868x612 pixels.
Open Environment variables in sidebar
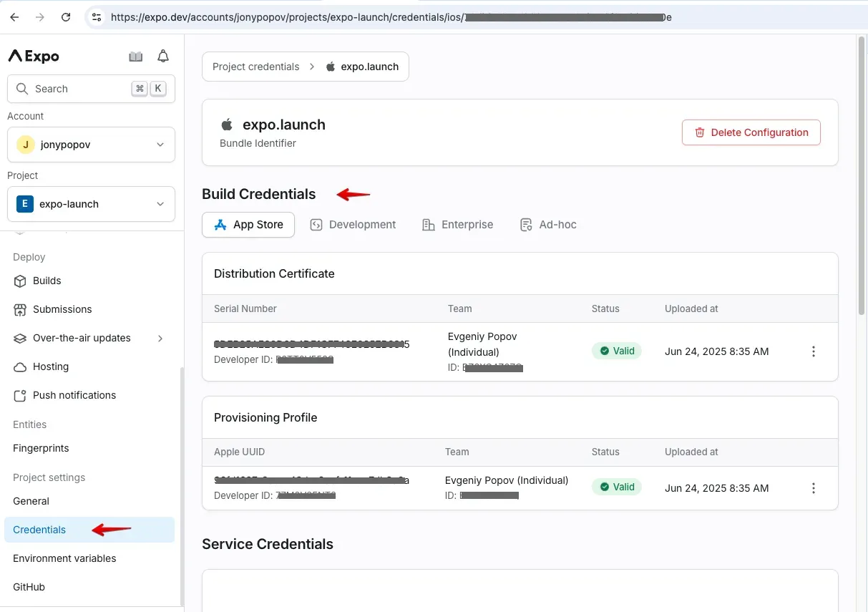click(x=89, y=558)
